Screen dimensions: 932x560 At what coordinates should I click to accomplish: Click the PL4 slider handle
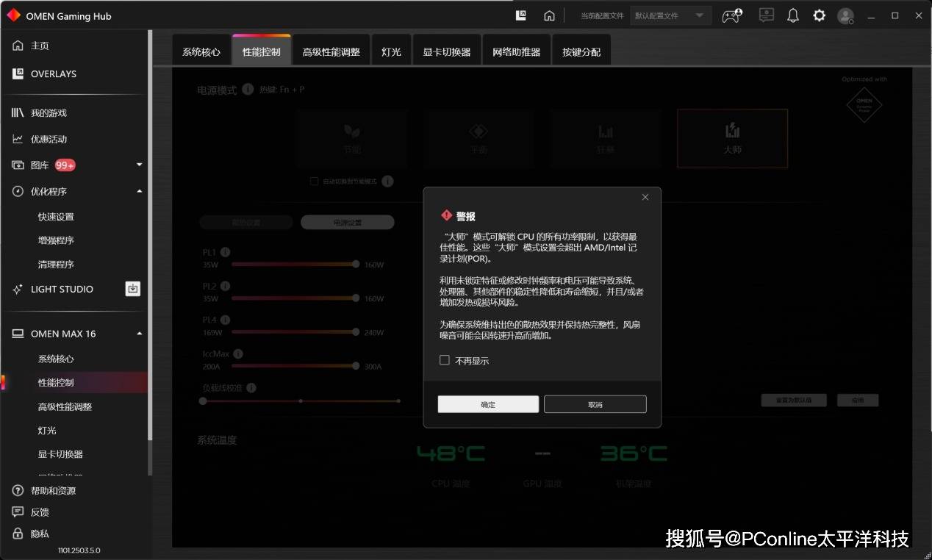tap(356, 331)
